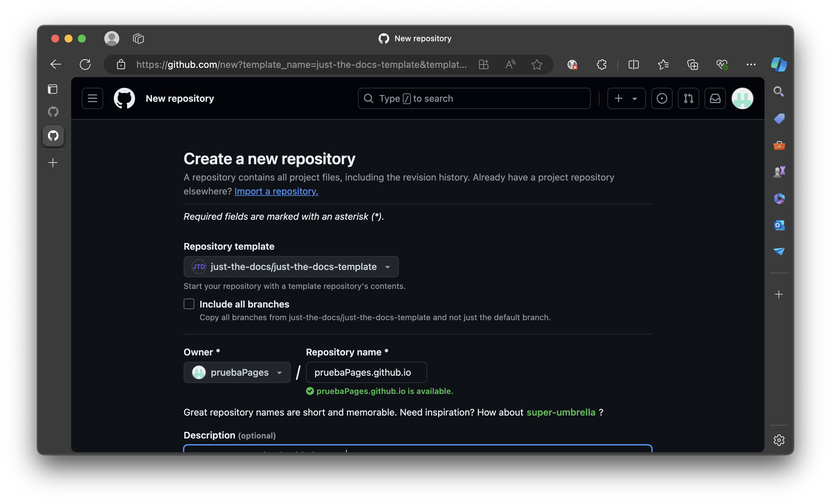Open the browser extensions puzzle icon

pos(601,64)
